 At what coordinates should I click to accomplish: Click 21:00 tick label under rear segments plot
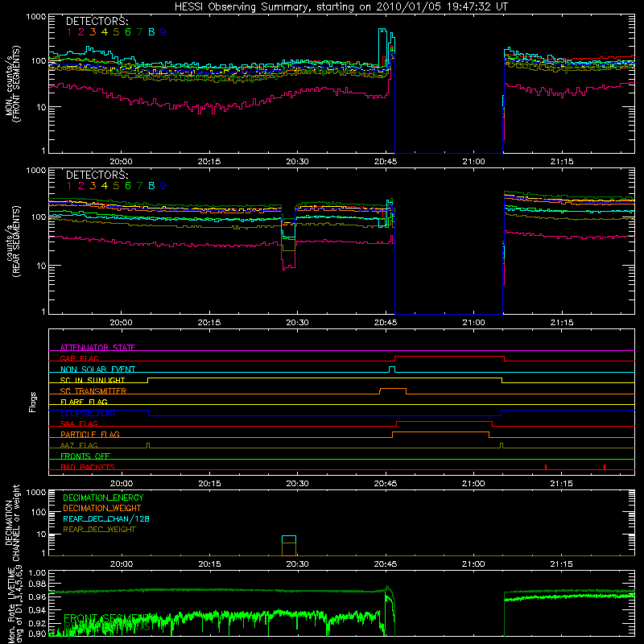tap(473, 323)
